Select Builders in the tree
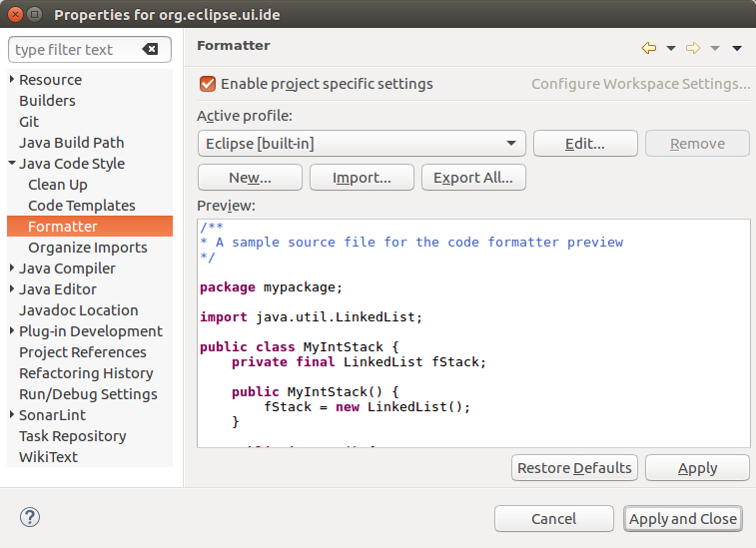This screenshot has height=548, width=756. tap(47, 101)
